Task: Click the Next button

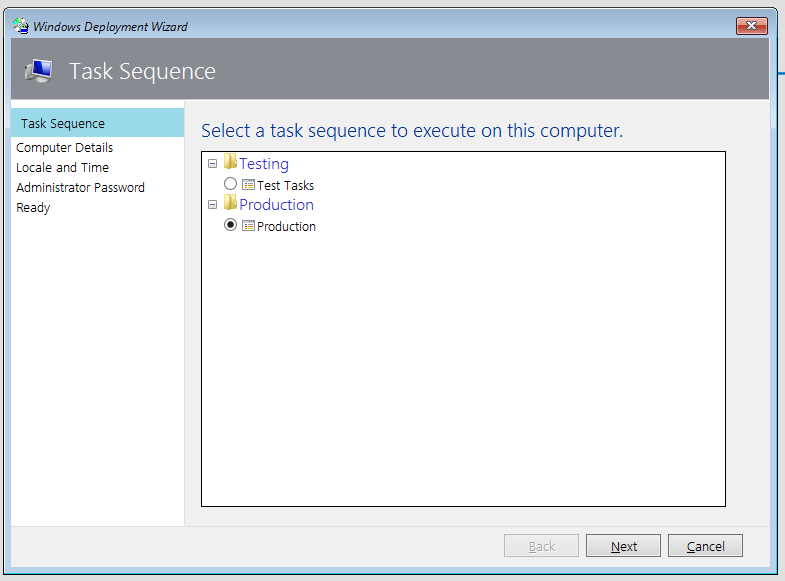Action: (623, 545)
